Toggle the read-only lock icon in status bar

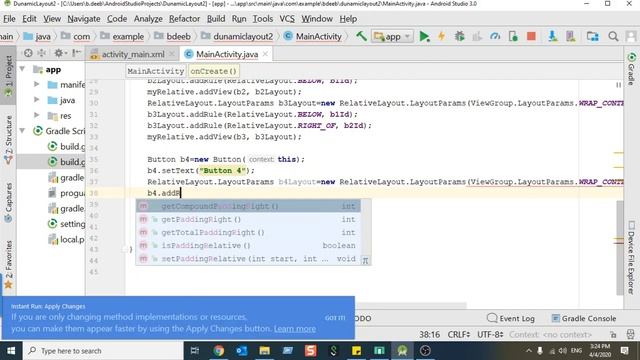tap(613, 335)
